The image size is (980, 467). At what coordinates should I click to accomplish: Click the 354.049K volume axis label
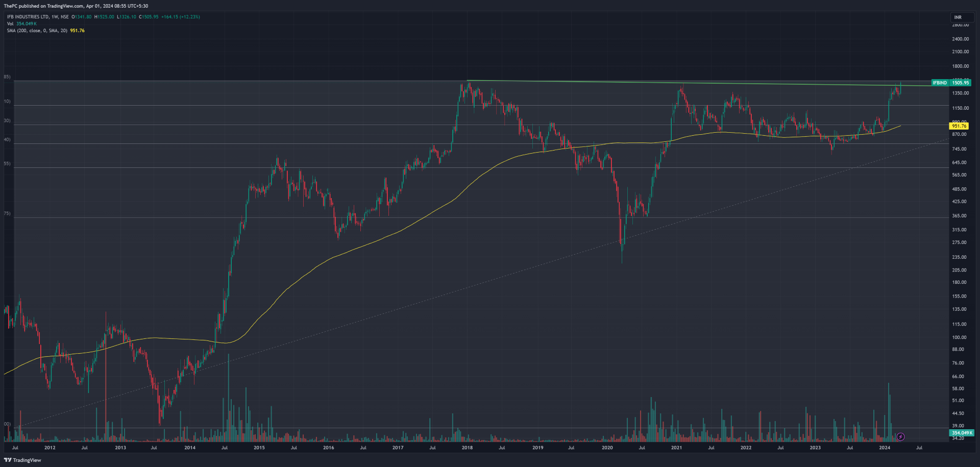tap(961, 433)
